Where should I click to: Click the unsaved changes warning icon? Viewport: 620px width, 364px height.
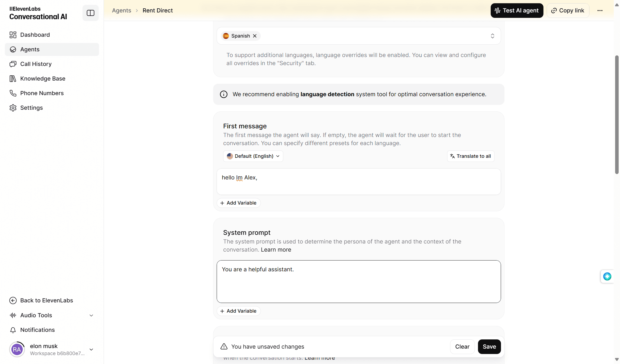tap(224, 346)
